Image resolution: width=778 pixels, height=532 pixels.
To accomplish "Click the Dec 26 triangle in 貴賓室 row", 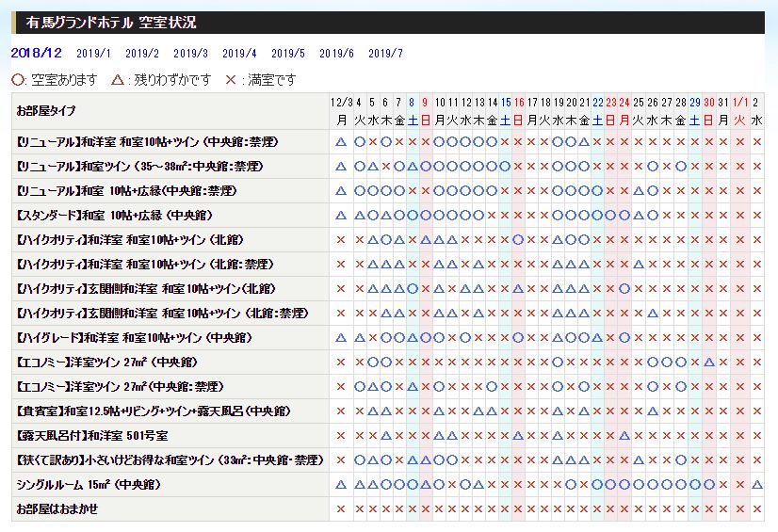I will (x=653, y=411).
